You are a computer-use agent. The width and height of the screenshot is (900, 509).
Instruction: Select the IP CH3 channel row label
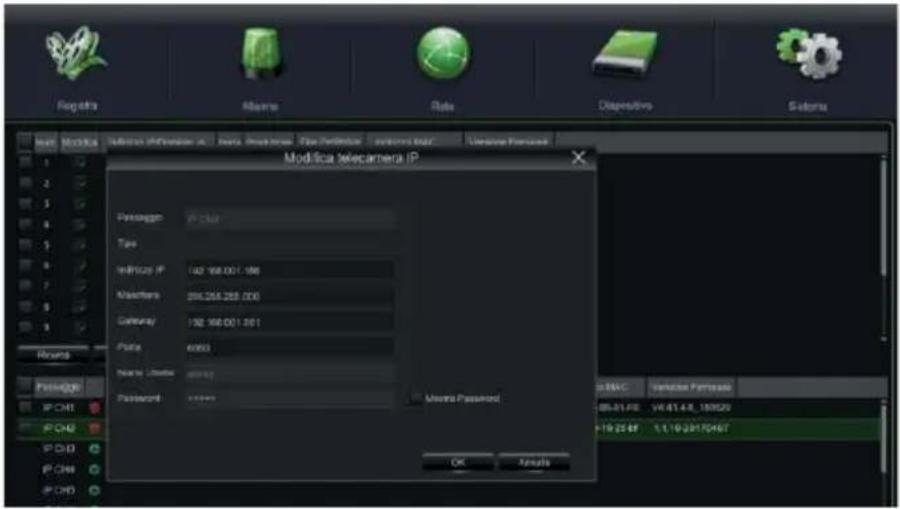point(59,449)
